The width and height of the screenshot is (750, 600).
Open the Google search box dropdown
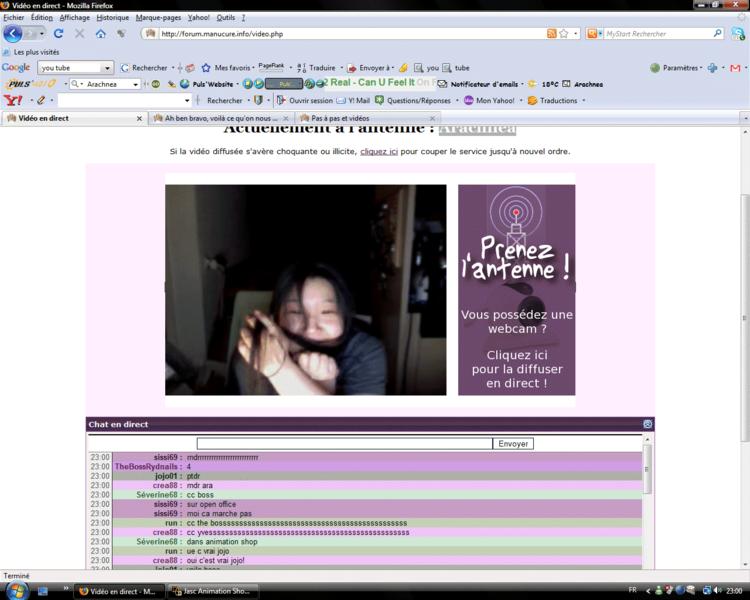pyautogui.click(x=107, y=68)
